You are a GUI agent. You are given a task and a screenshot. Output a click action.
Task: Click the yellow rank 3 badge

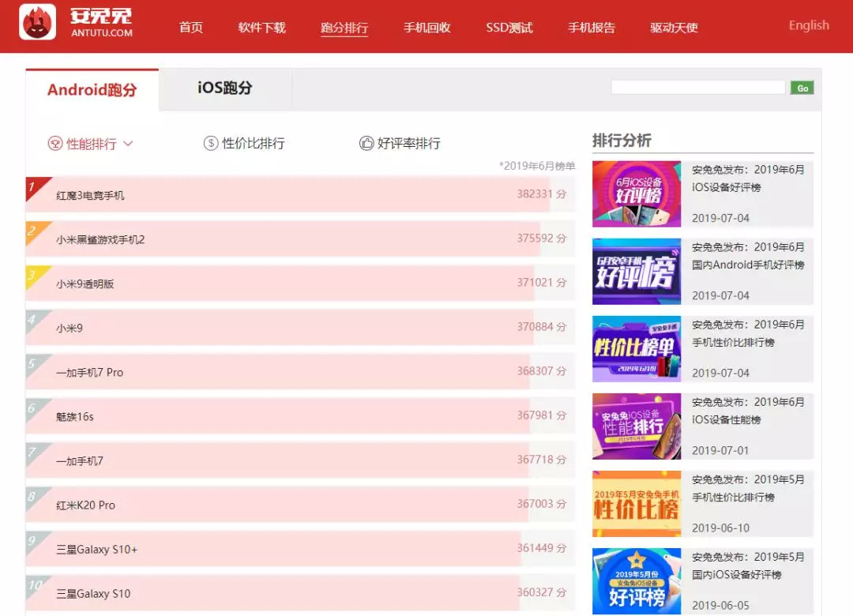(x=35, y=275)
